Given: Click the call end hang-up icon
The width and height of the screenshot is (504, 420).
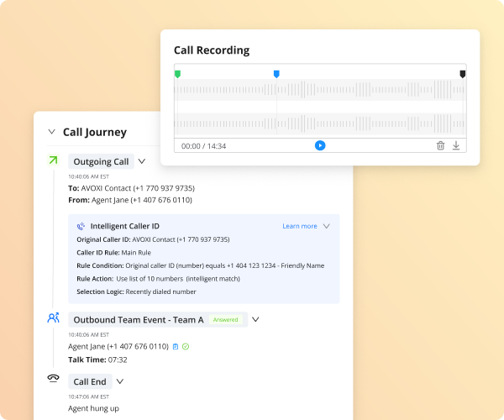Looking at the screenshot, I should click(x=53, y=380).
